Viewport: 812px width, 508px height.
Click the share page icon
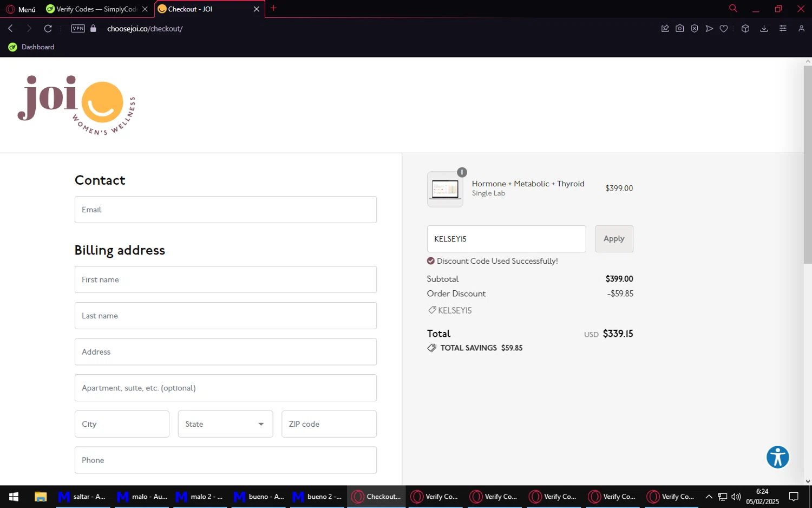click(665, 29)
